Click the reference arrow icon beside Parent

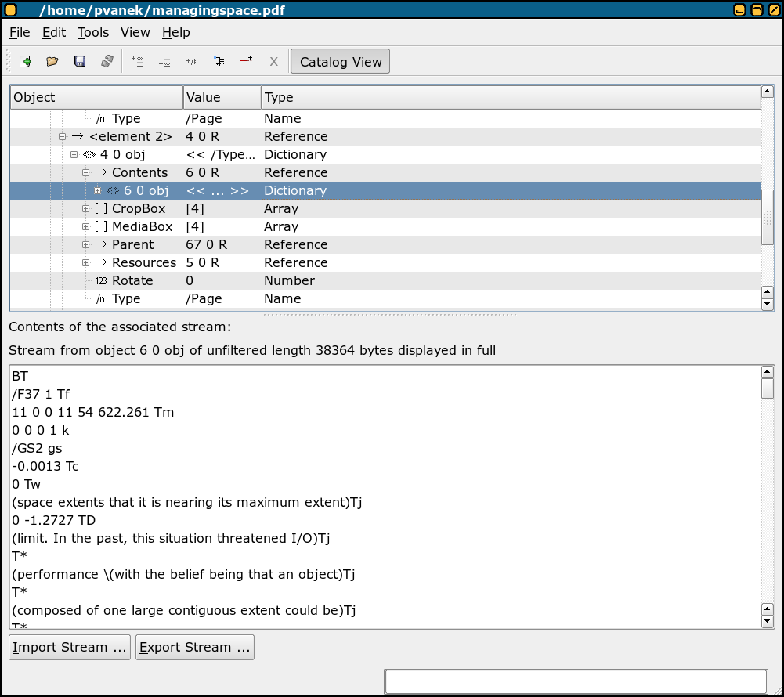pyautogui.click(x=101, y=244)
